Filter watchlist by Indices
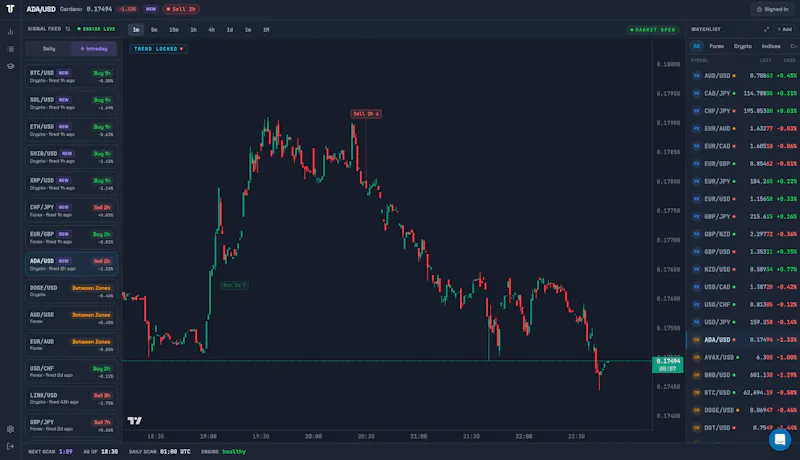Screen dimensions: 800x460 [x=771, y=46]
